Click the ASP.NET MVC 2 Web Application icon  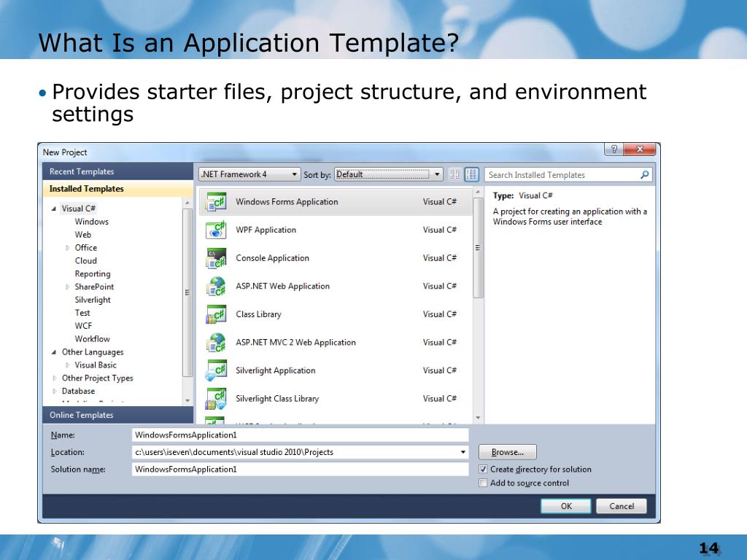(x=216, y=343)
